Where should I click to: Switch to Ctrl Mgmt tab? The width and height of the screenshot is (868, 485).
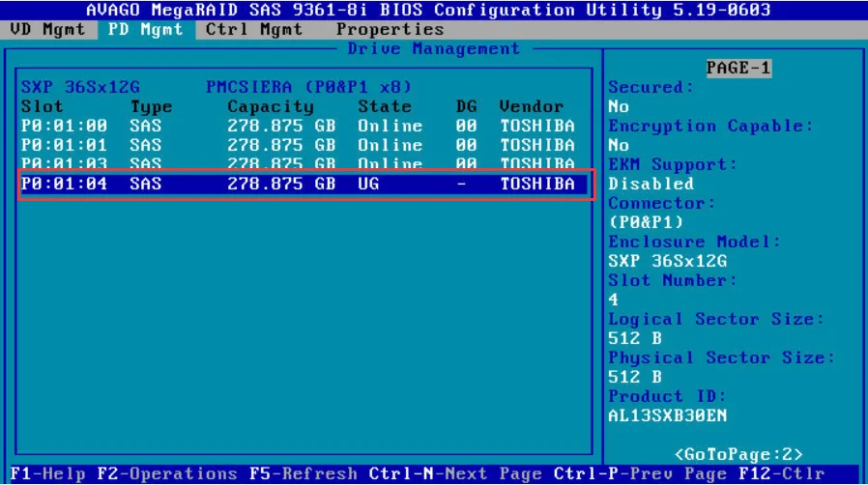click(254, 29)
